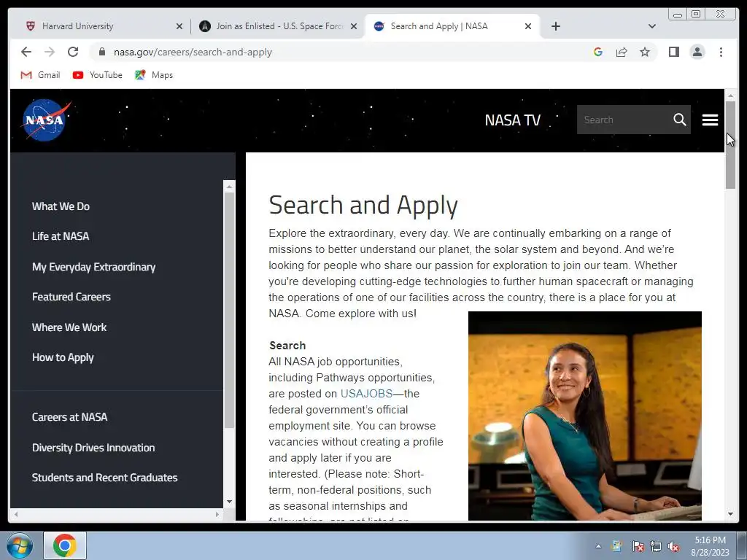Open Chrome three-dot menu
Viewport: 747px width, 560px height.
[x=721, y=52]
